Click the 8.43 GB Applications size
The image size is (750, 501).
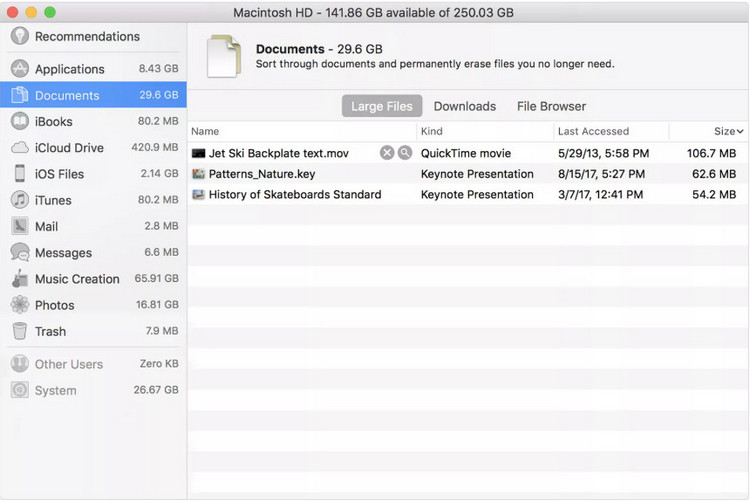[158, 68]
